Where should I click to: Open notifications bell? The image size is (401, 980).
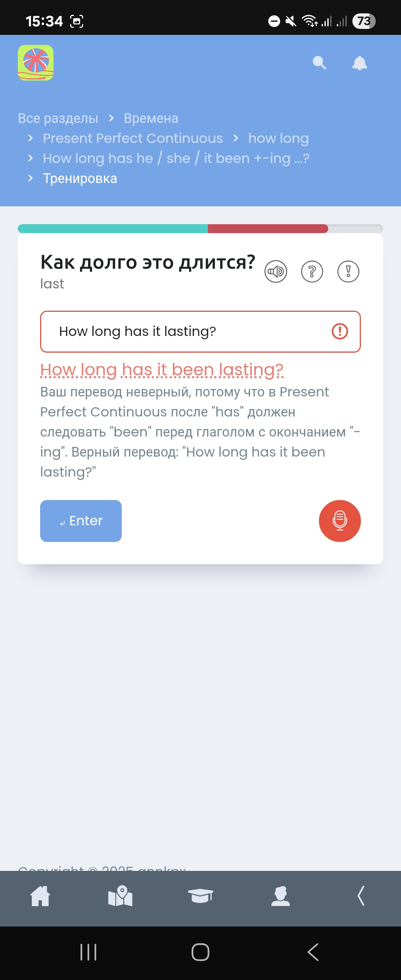pyautogui.click(x=359, y=63)
